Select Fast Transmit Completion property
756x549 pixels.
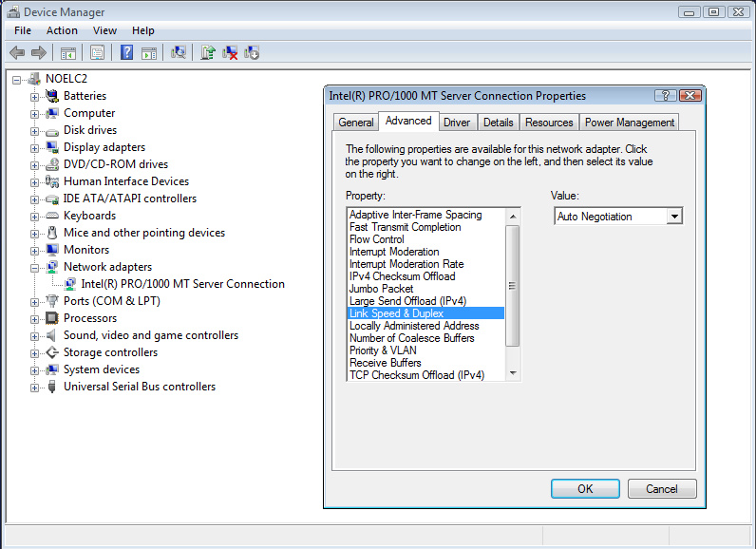(426, 227)
